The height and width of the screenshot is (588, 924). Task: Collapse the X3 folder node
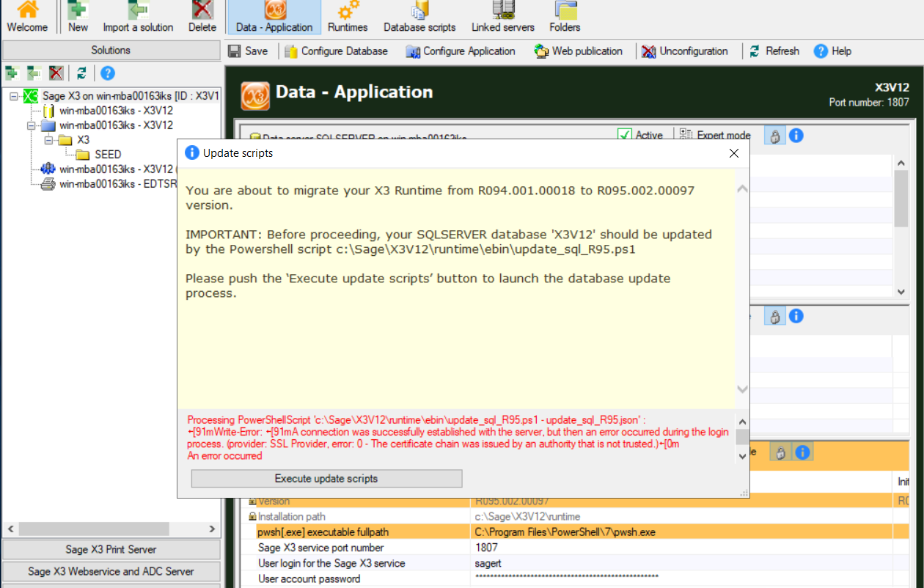49,140
